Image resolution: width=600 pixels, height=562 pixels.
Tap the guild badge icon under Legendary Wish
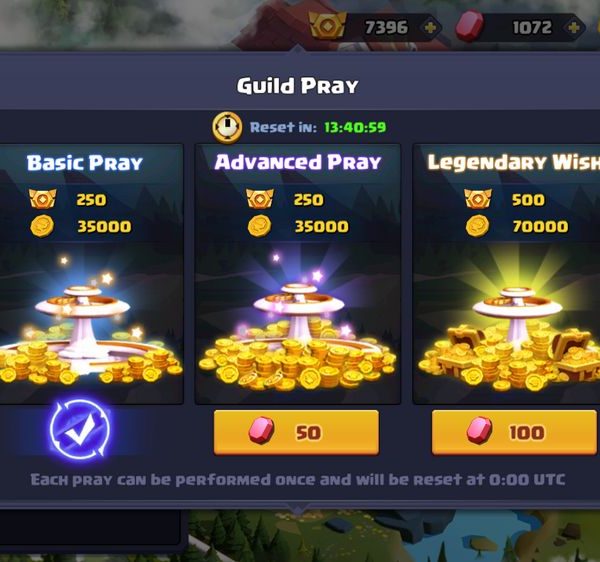pyautogui.click(x=478, y=199)
